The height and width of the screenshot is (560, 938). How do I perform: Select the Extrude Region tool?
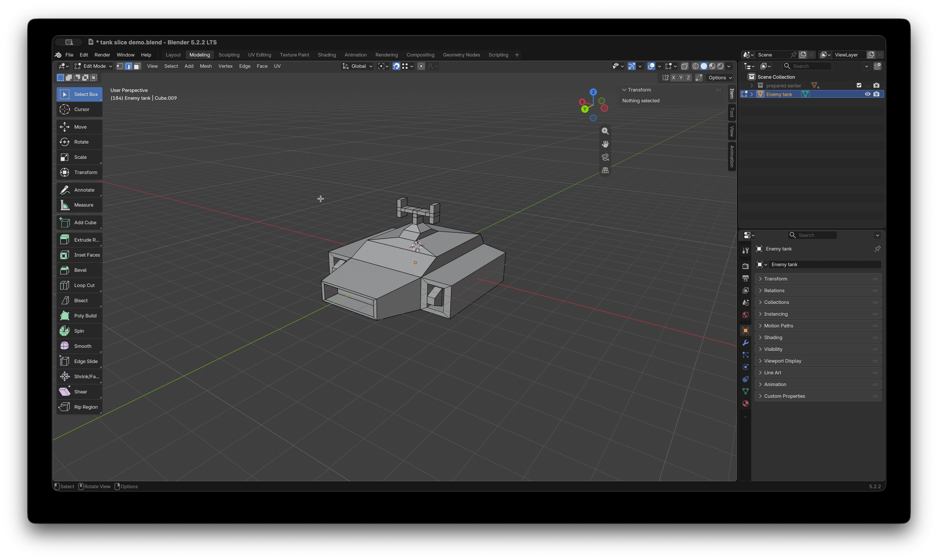[x=79, y=239]
